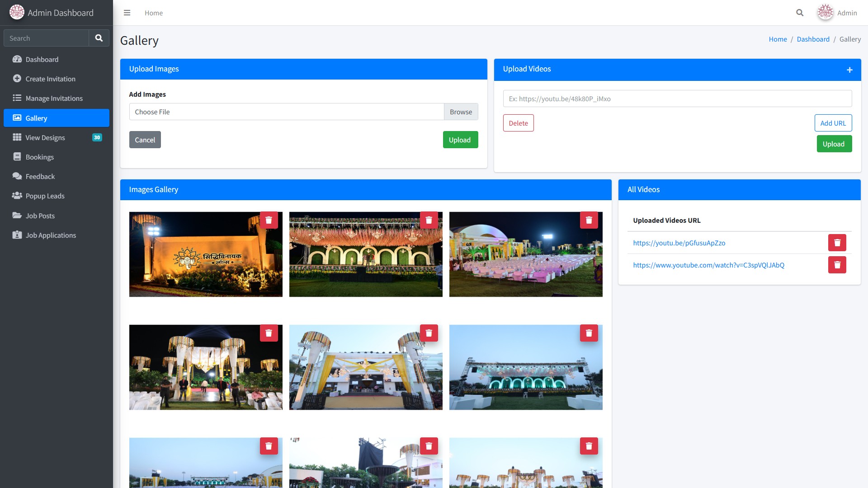Click the Admin profile avatar
Viewport: 868px width, 488px height.
coord(825,13)
